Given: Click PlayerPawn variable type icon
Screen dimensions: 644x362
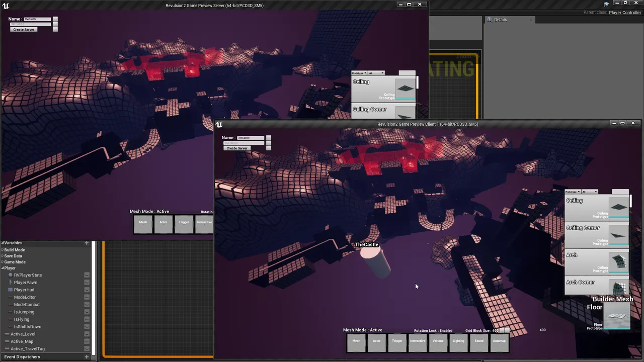Looking at the screenshot, I should tap(10, 283).
